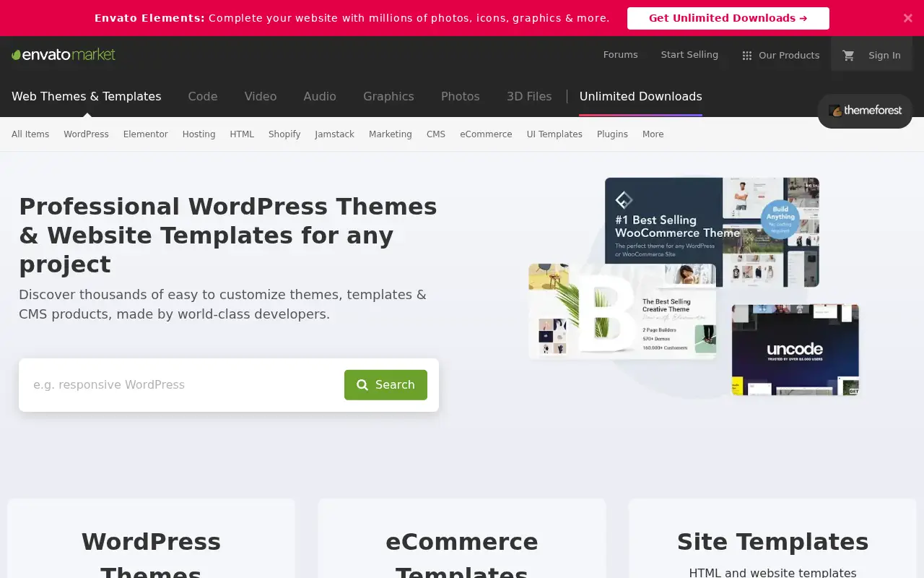Open the Site Templates card heading
The height and width of the screenshot is (578, 924).
point(772,542)
